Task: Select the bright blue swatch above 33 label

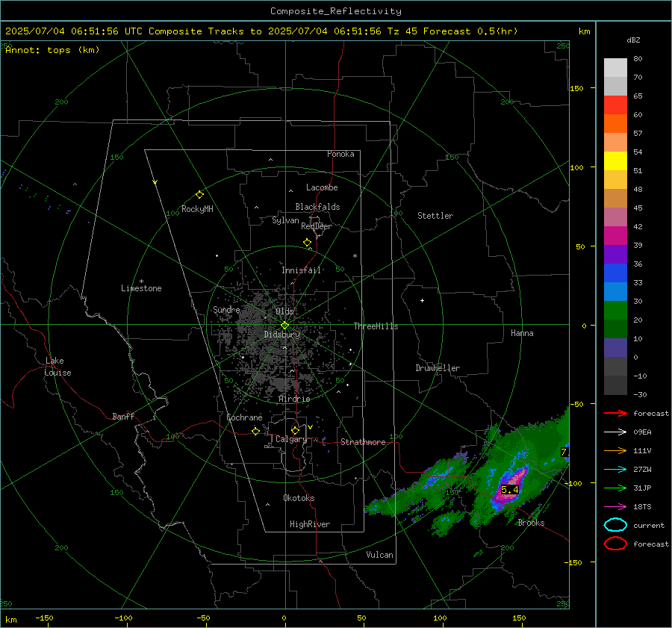Action: [615, 273]
